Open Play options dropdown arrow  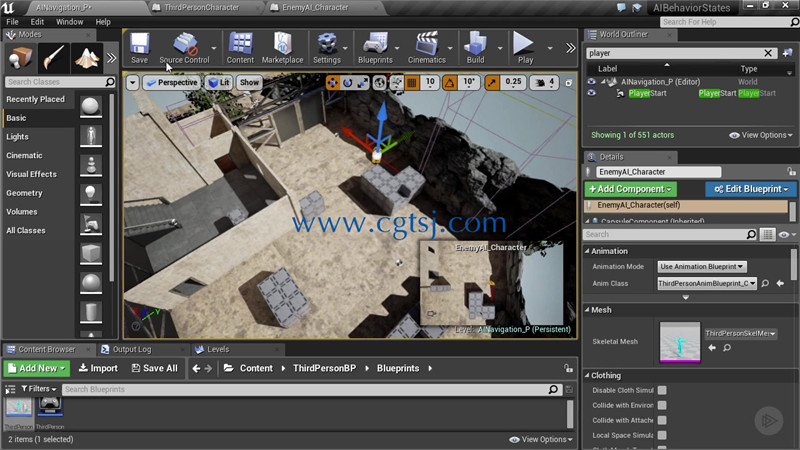click(549, 48)
